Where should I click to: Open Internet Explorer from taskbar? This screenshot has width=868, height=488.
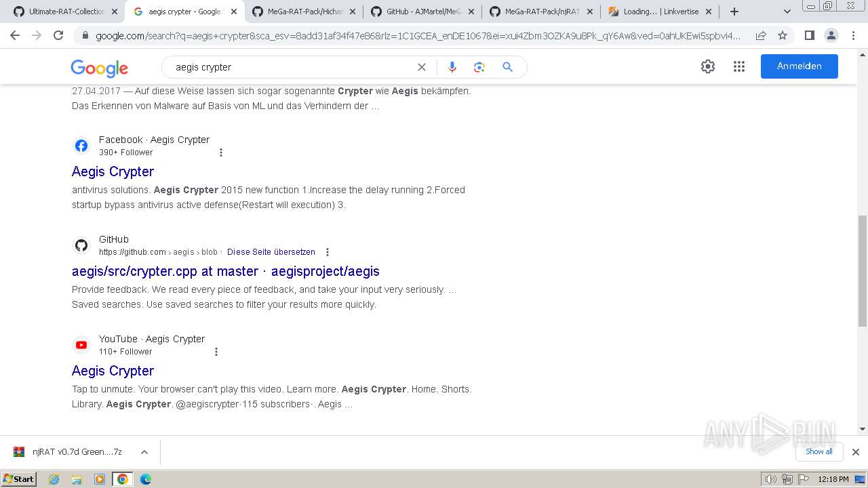54,479
